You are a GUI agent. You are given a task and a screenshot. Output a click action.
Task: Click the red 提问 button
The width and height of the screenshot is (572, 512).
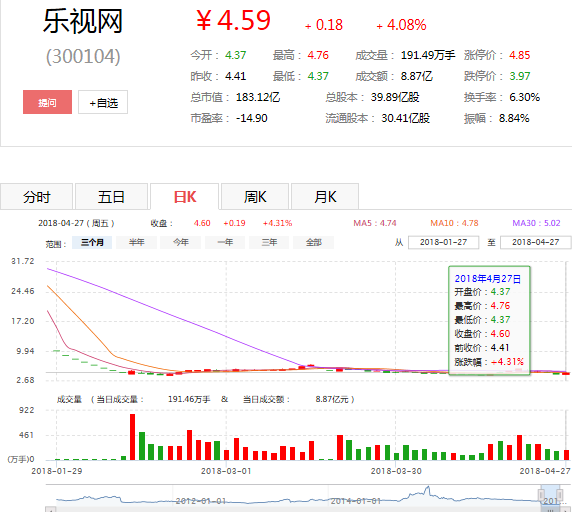click(47, 102)
